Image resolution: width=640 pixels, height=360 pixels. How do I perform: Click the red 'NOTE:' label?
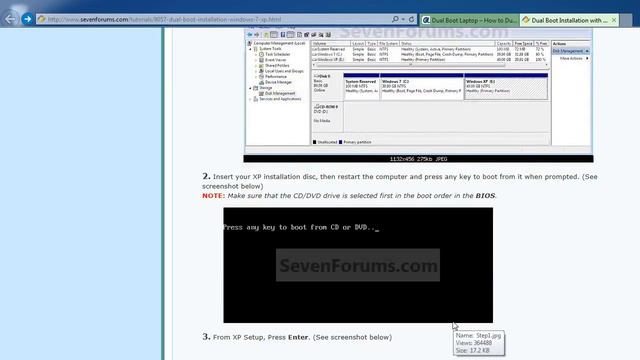[x=213, y=196]
